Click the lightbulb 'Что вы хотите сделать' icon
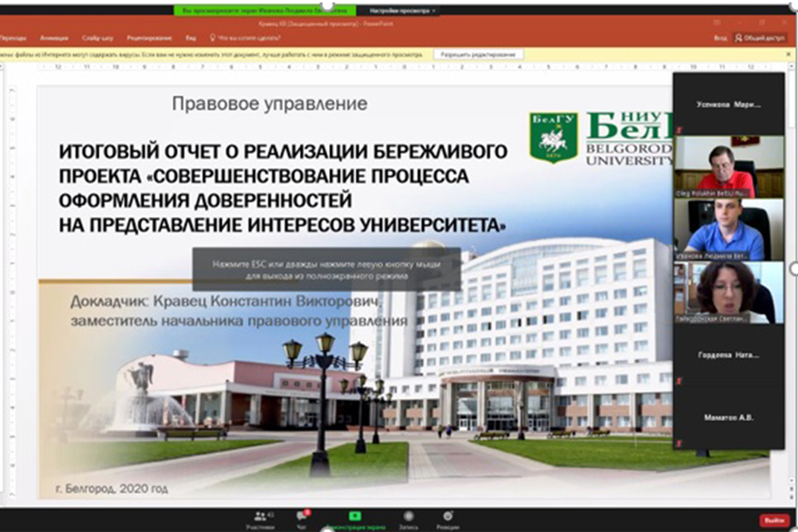 pos(212,37)
